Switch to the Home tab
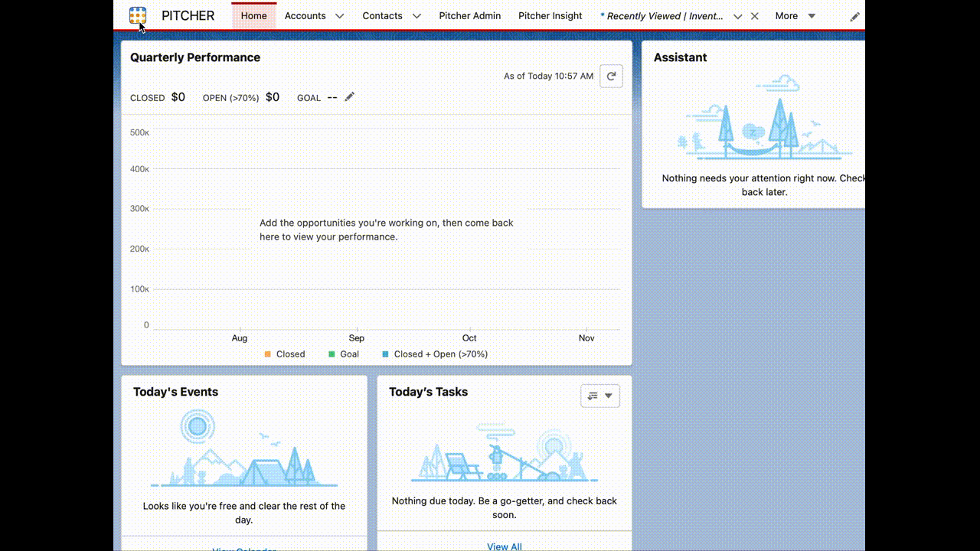 coord(253,16)
